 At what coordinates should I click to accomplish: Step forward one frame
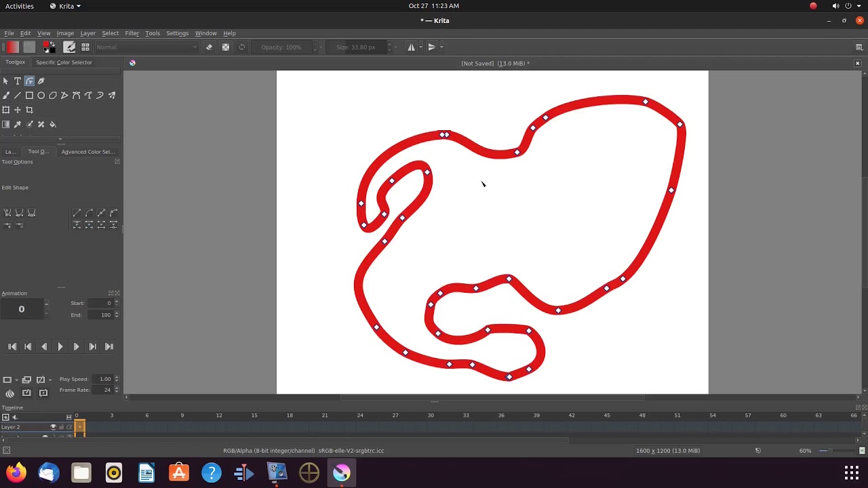(76, 346)
